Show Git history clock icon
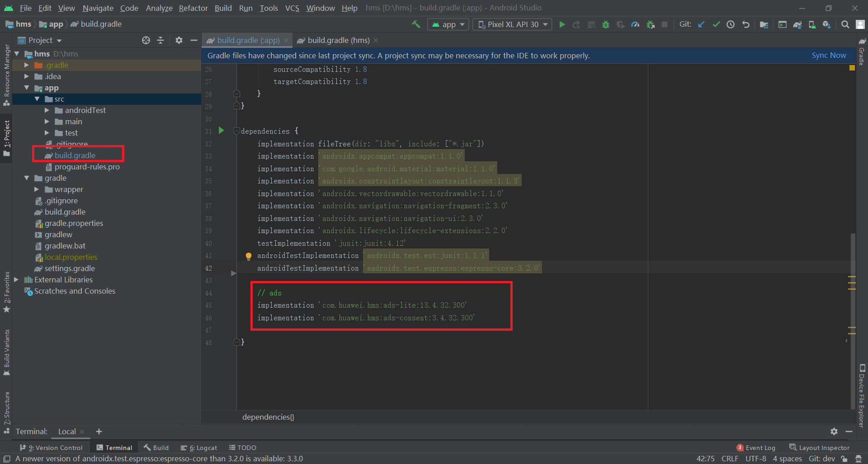The height and width of the screenshot is (464, 868). click(x=731, y=24)
